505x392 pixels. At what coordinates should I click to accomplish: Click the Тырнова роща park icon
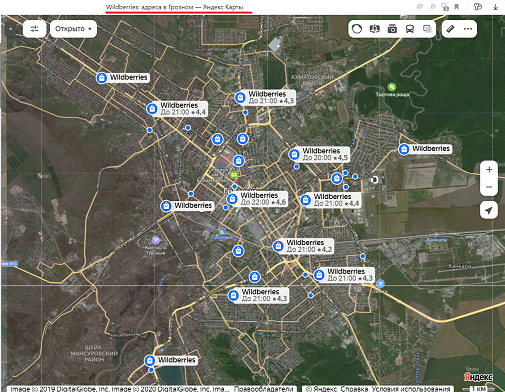392,87
